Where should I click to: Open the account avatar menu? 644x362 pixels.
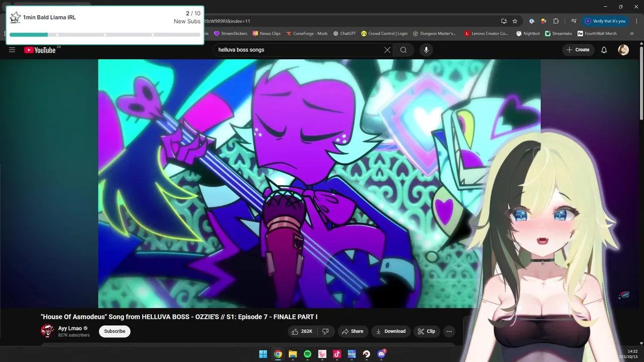click(623, 50)
